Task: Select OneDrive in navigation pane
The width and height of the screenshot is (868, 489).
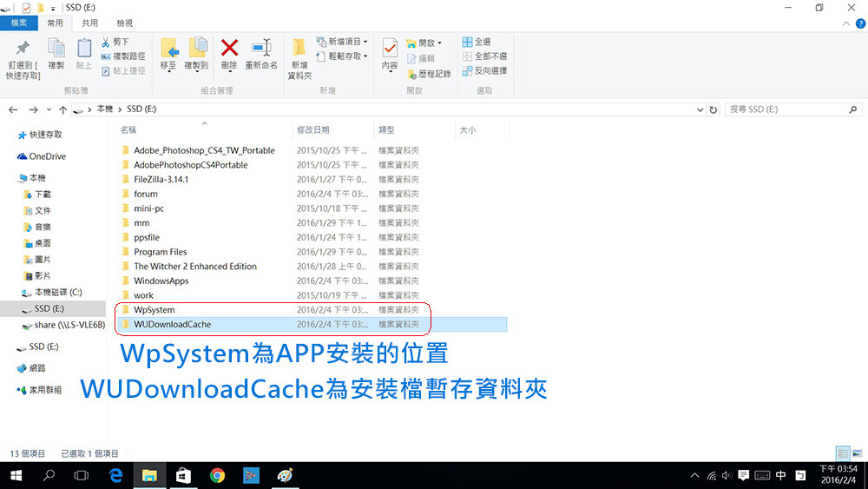Action: click(x=42, y=156)
